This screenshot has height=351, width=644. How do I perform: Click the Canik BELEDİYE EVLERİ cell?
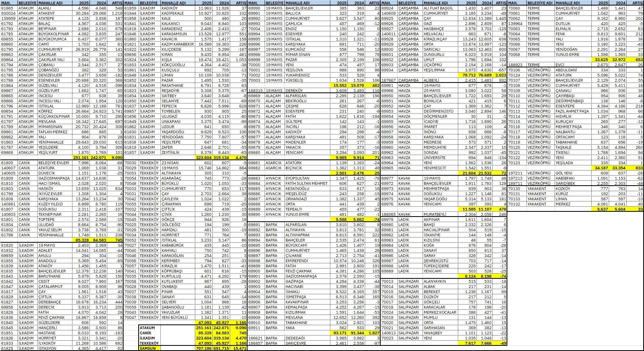tap(53, 163)
